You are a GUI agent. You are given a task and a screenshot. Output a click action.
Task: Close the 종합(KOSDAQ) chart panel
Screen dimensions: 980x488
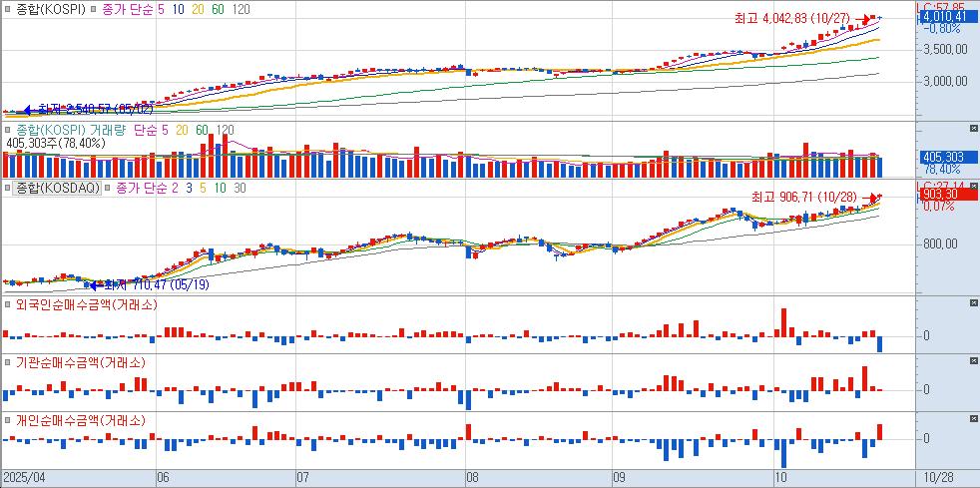click(x=973, y=187)
